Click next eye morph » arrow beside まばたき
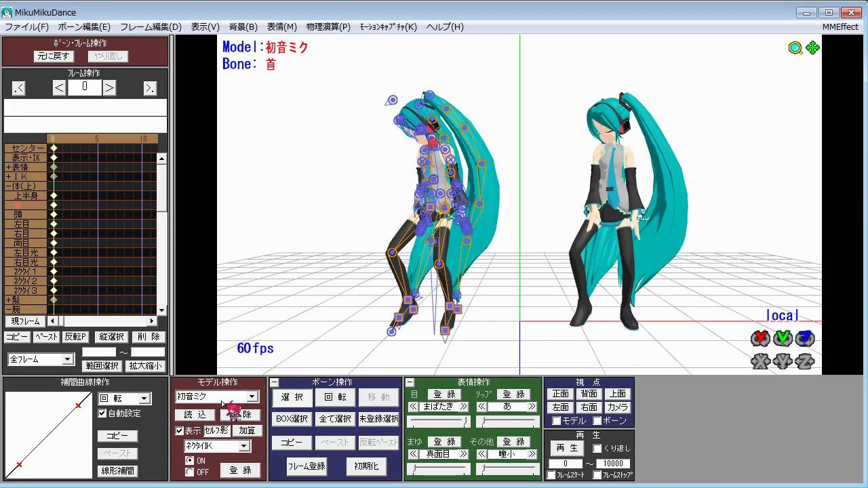The width and height of the screenshot is (868, 488). coord(463,407)
